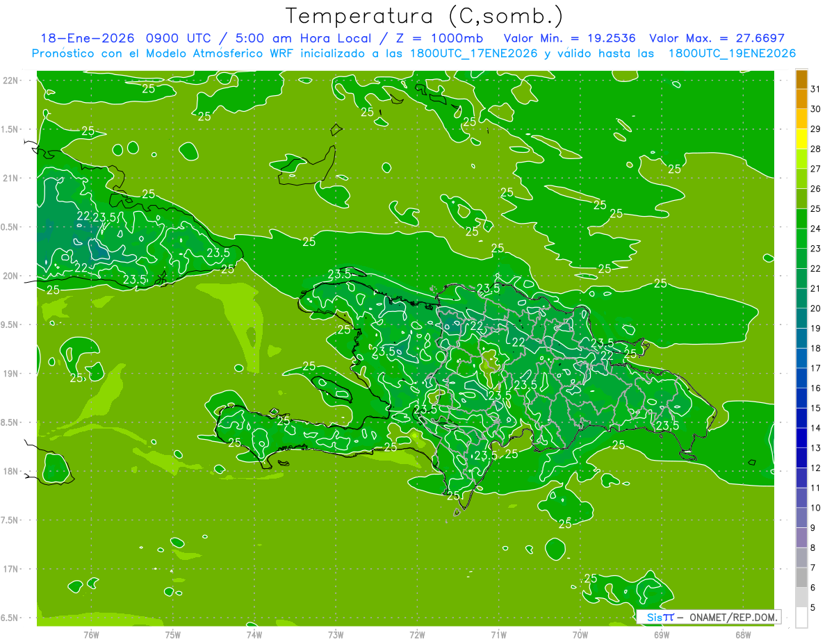Screen dimensions: 834x644
Task: Click the '1800UTC_19ENE2026' valid-until time
Action: pyautogui.click(x=731, y=53)
